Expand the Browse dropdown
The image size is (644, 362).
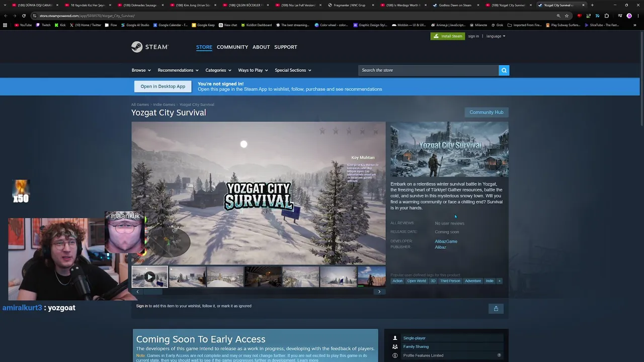[141, 70]
